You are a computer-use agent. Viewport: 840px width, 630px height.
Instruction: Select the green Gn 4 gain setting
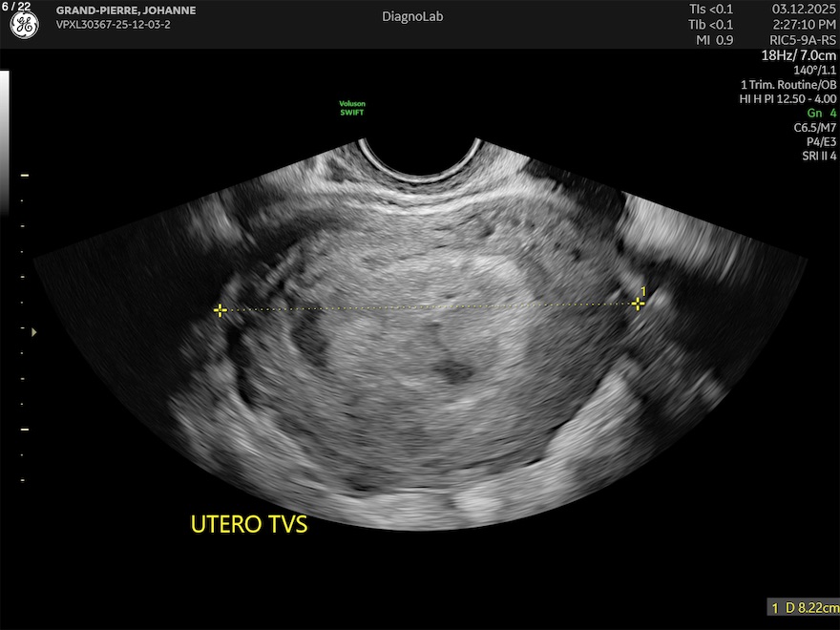[x=821, y=113]
